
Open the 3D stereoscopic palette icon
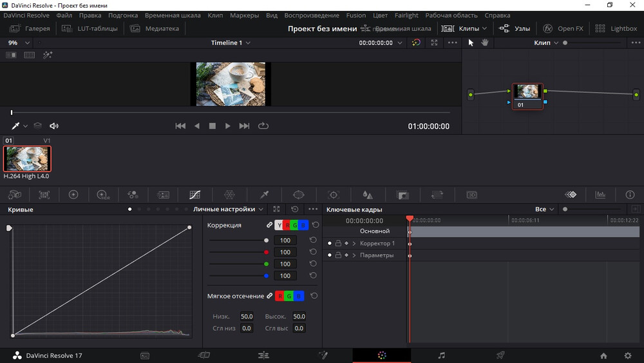pos(471,195)
